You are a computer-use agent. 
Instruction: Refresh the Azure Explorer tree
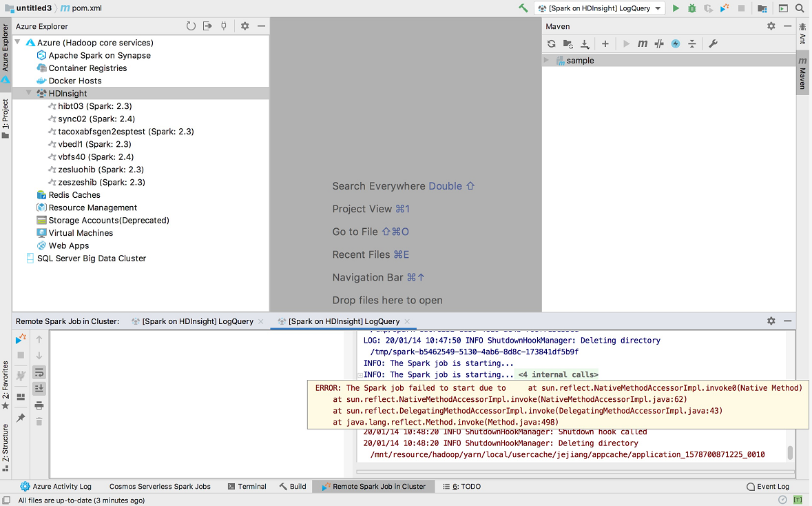point(191,26)
